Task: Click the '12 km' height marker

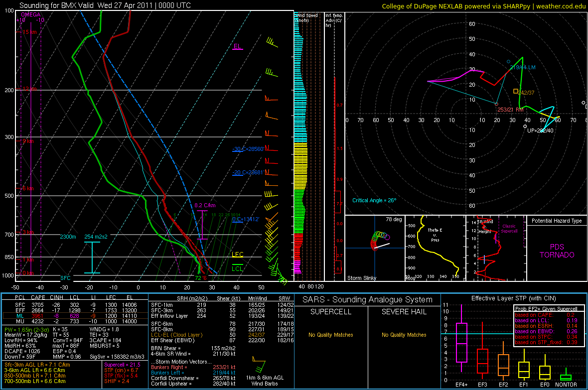Action: pos(29,89)
